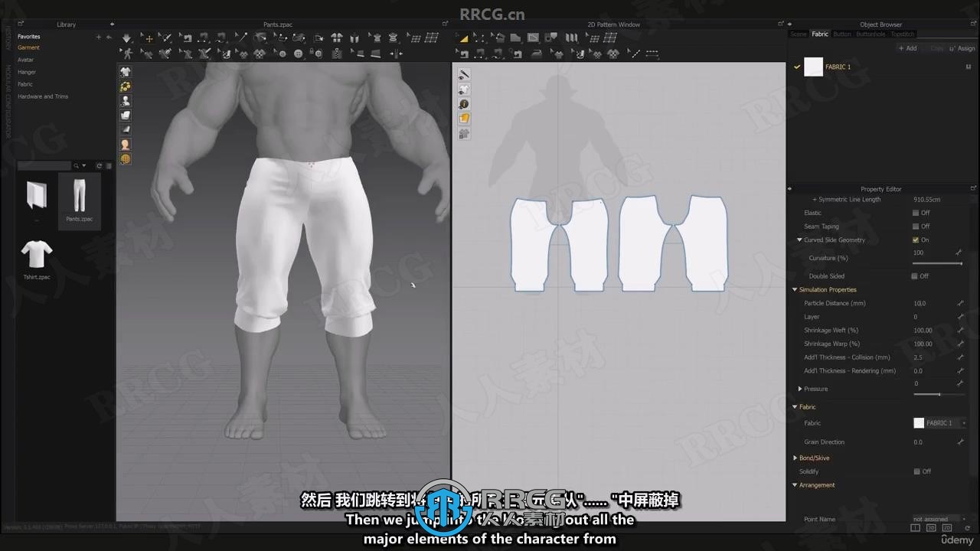Adjust the Curvature slider
980x551 pixels.
click(938, 263)
